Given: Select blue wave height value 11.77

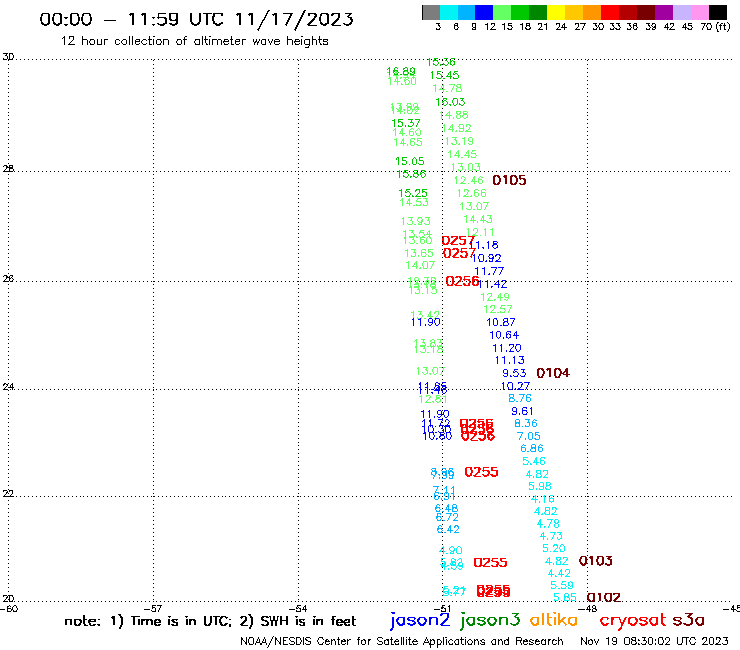Looking at the screenshot, I should click(x=489, y=271).
